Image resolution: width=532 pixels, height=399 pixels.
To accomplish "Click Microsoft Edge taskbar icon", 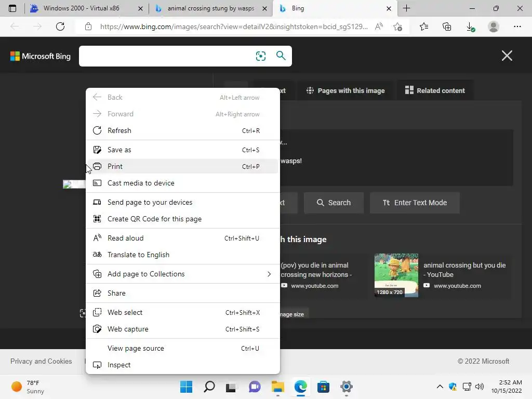I will pos(301,387).
